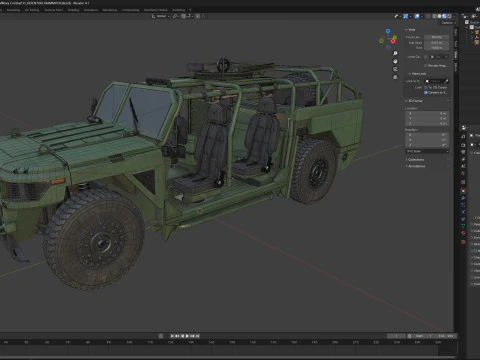Screen dimensions: 480x360
Task: Click the pivot point icon in header
Action: tap(175, 16)
